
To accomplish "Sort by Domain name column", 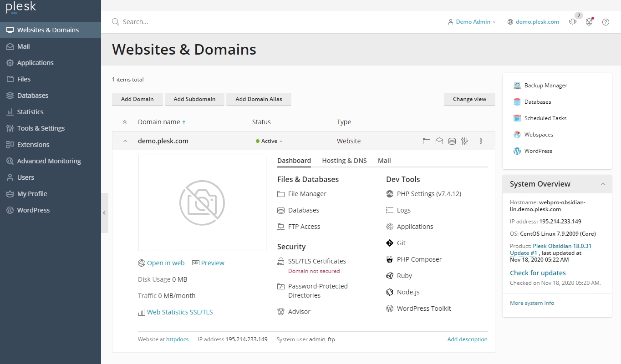I will pos(162,122).
